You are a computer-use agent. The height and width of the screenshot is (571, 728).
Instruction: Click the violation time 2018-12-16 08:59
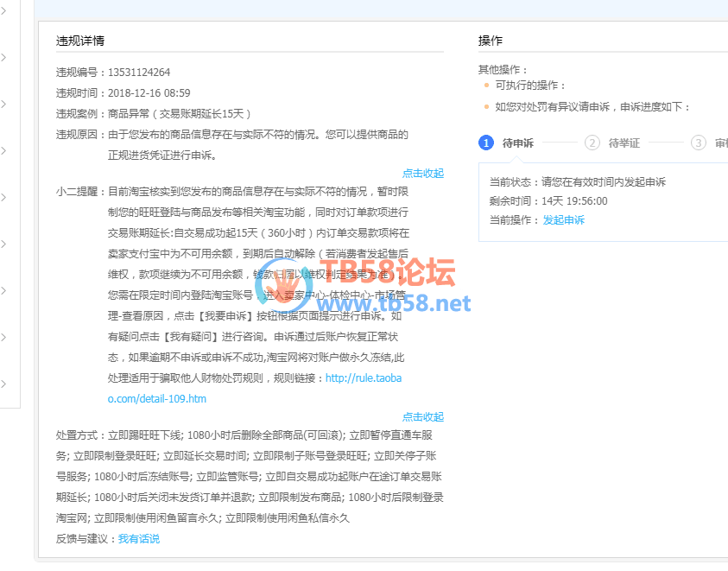149,93
